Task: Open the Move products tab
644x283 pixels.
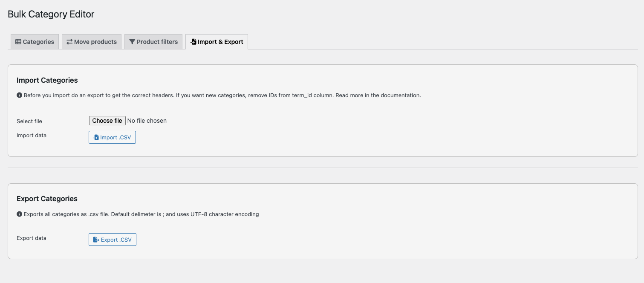Action: [x=95, y=42]
